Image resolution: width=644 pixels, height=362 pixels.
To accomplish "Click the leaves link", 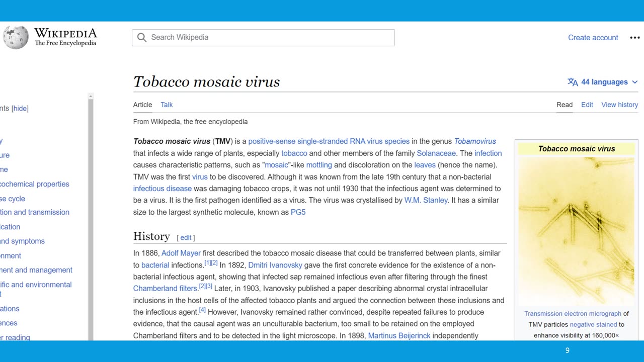I will click(425, 165).
